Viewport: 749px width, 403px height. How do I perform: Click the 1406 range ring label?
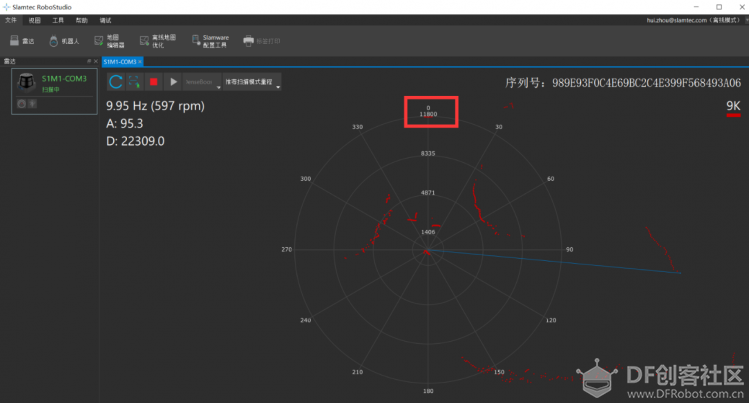(x=428, y=232)
